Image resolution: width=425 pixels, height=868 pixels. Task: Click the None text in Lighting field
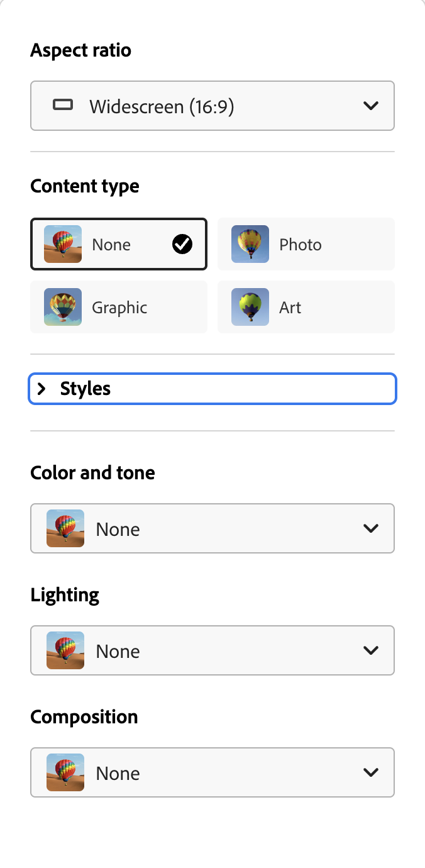click(118, 651)
